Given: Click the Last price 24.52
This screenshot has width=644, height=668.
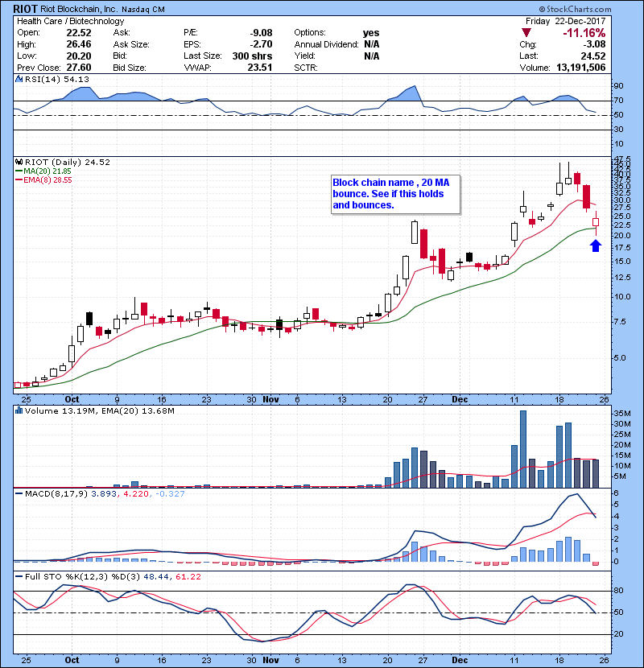Looking at the screenshot, I should (x=593, y=56).
